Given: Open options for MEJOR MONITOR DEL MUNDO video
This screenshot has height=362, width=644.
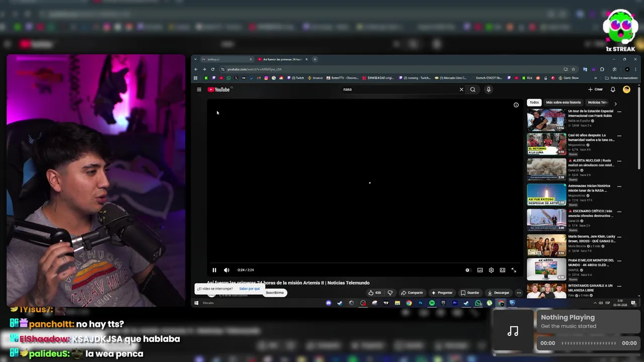Looking at the screenshot, I should click(619, 261).
